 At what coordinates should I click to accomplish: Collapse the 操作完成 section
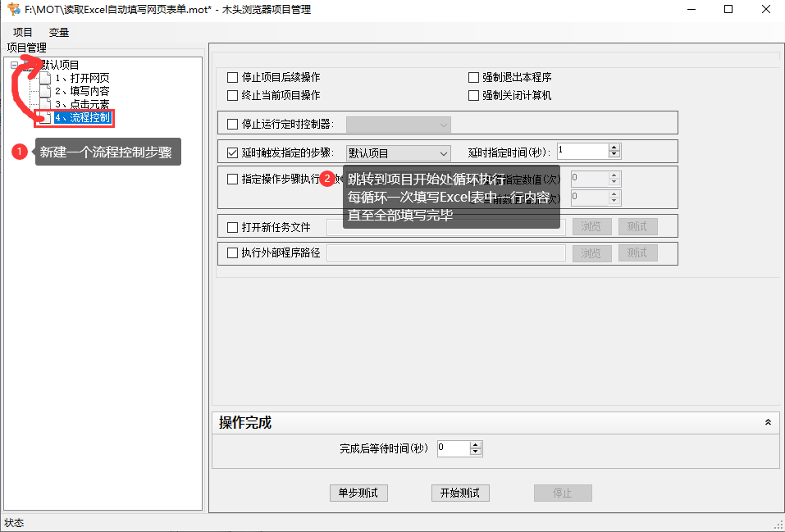click(768, 421)
